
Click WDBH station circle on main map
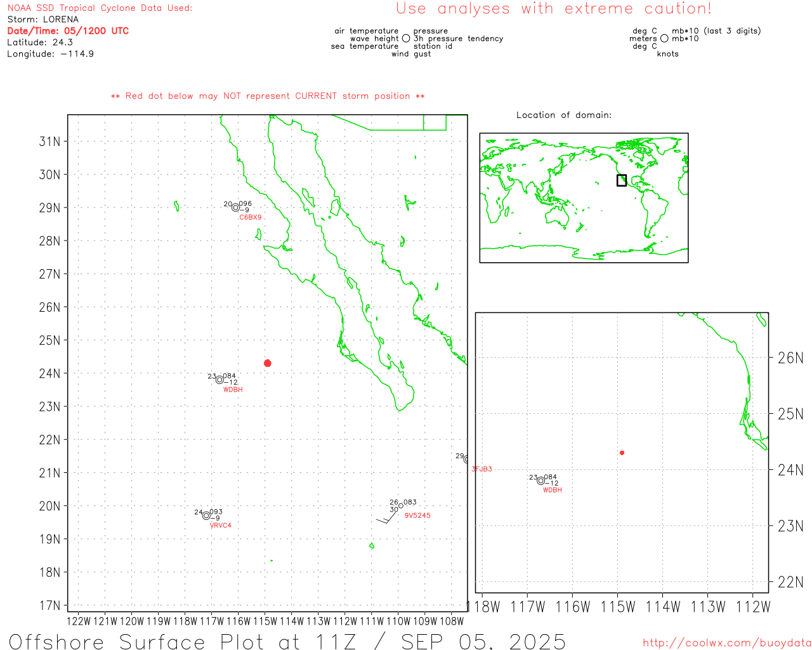[219, 380]
